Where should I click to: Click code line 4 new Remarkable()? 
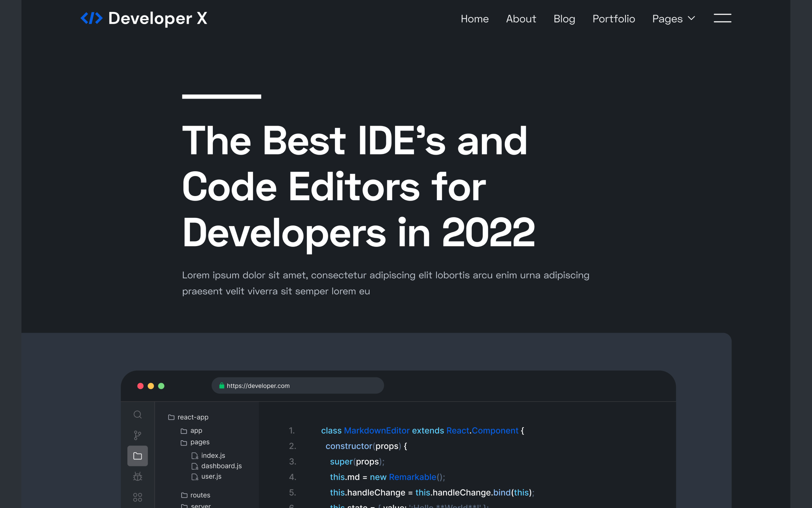pos(388,477)
